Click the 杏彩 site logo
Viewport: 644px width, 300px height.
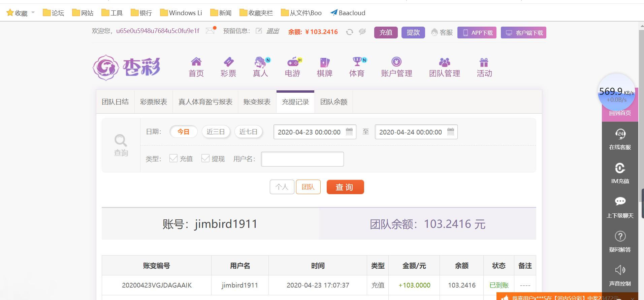point(127,67)
